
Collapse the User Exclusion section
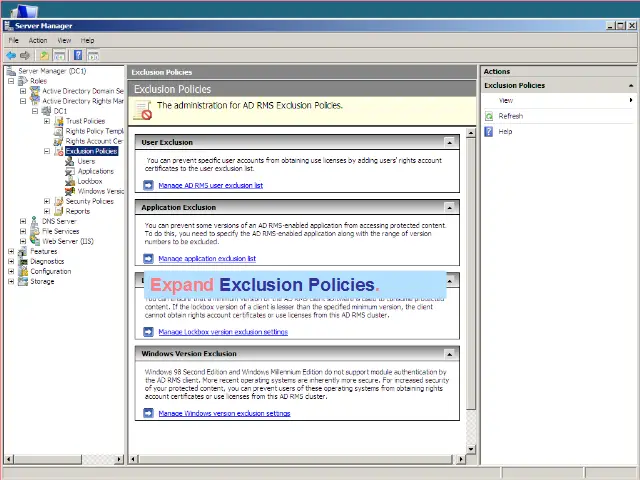click(449, 142)
